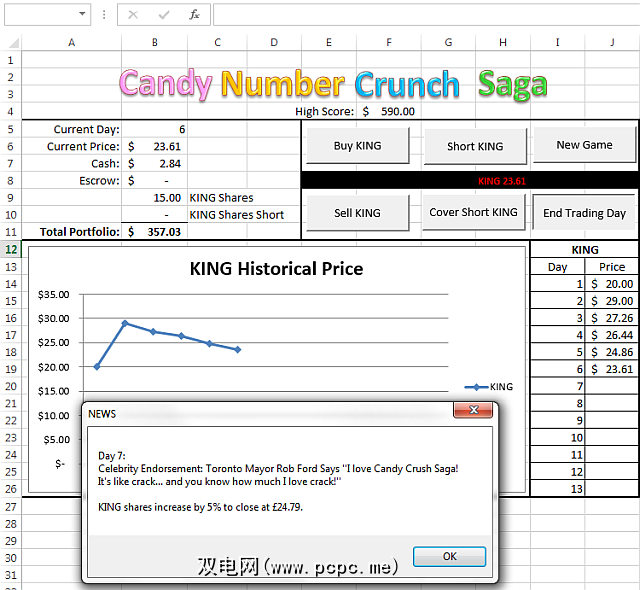Click the Day 13 cell in table
This screenshot has height=590, width=640.
pyautogui.click(x=558, y=489)
